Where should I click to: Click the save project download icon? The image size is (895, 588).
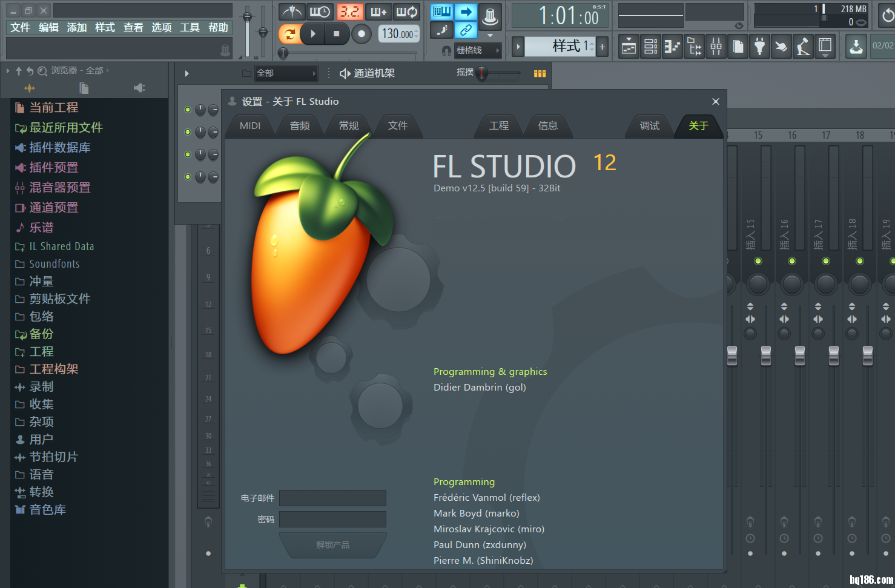(x=856, y=46)
